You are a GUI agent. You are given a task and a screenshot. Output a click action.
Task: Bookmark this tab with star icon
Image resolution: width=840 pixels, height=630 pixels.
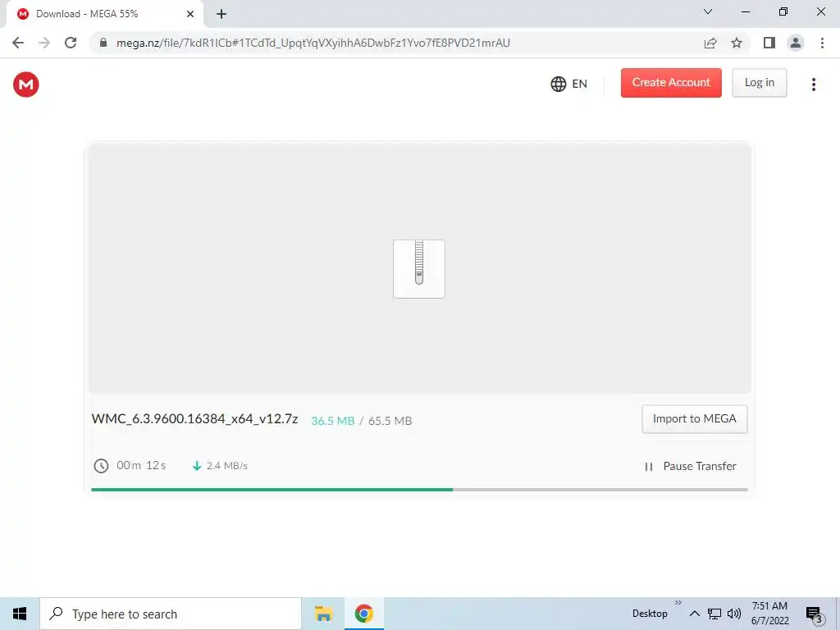[x=737, y=43]
